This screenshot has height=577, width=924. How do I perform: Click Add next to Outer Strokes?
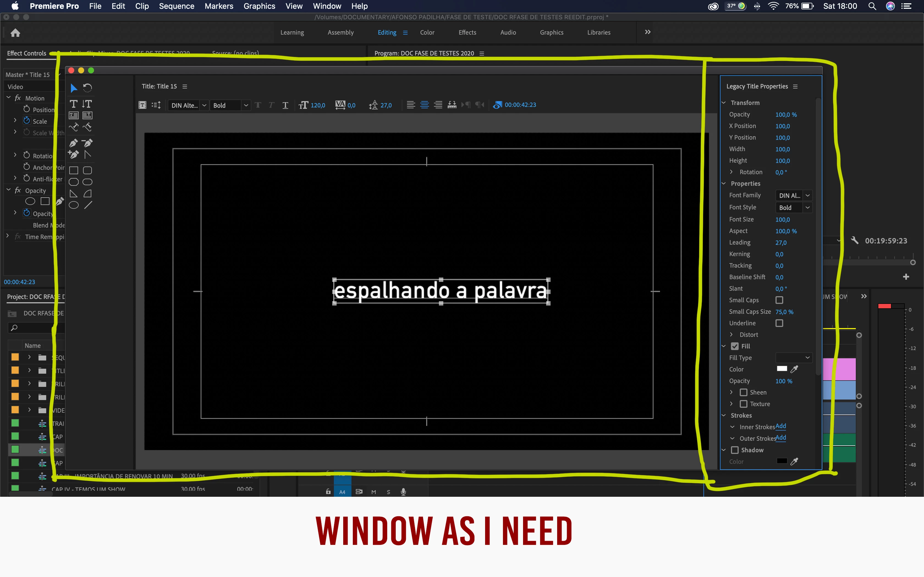[x=780, y=438]
